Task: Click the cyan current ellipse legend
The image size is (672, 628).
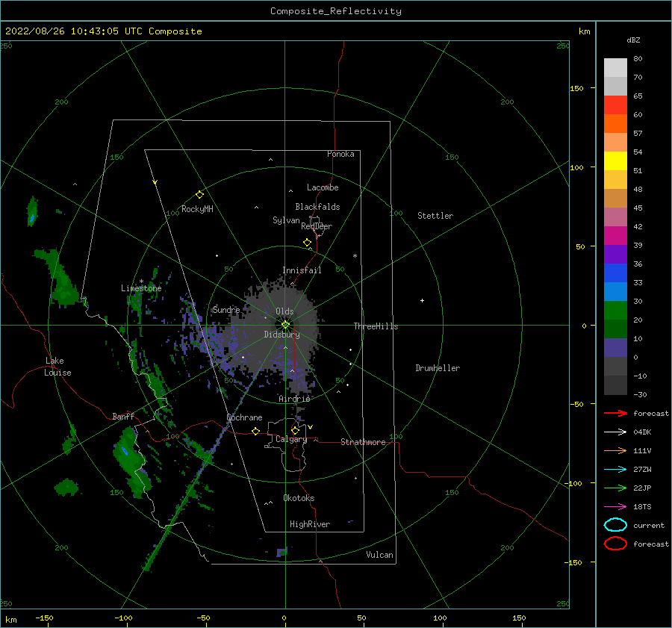Action: pos(615,525)
